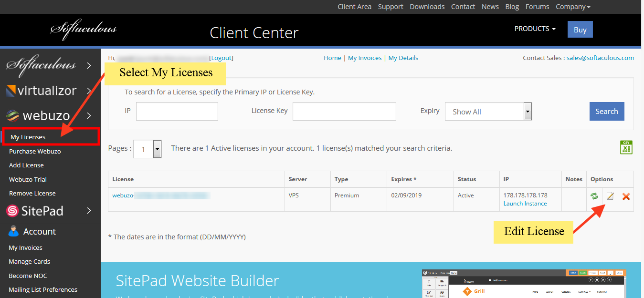Screen dimensions: 644x298
Task: Open My Details link
Action: pos(403,58)
